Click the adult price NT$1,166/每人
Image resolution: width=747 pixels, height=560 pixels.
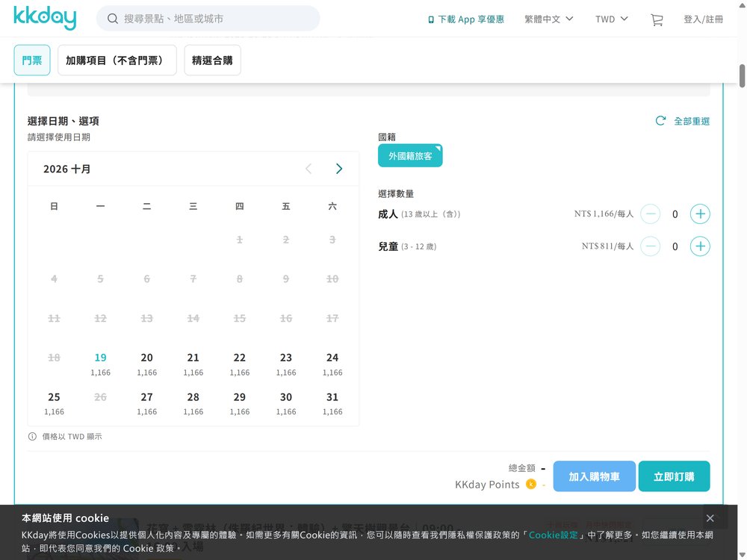(604, 214)
